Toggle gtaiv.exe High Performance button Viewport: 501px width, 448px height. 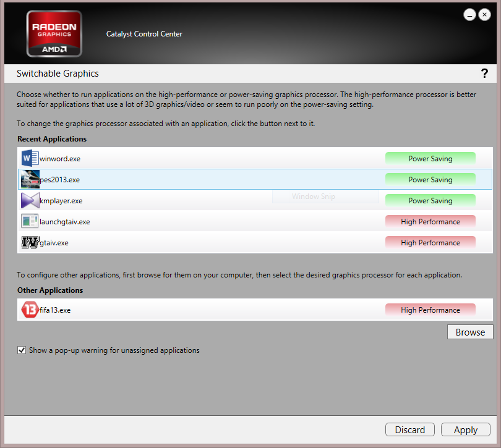(430, 243)
